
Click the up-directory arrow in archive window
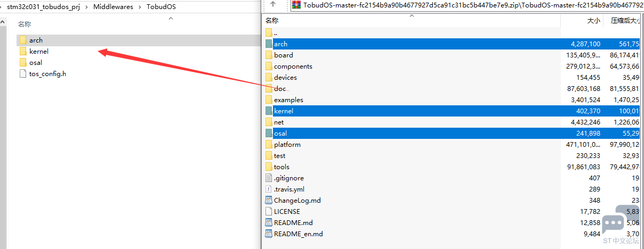tap(272, 4)
